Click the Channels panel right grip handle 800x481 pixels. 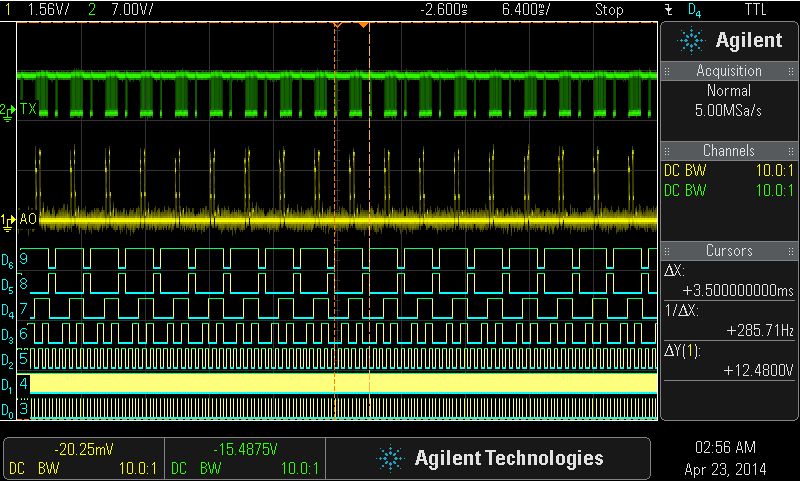(x=791, y=151)
